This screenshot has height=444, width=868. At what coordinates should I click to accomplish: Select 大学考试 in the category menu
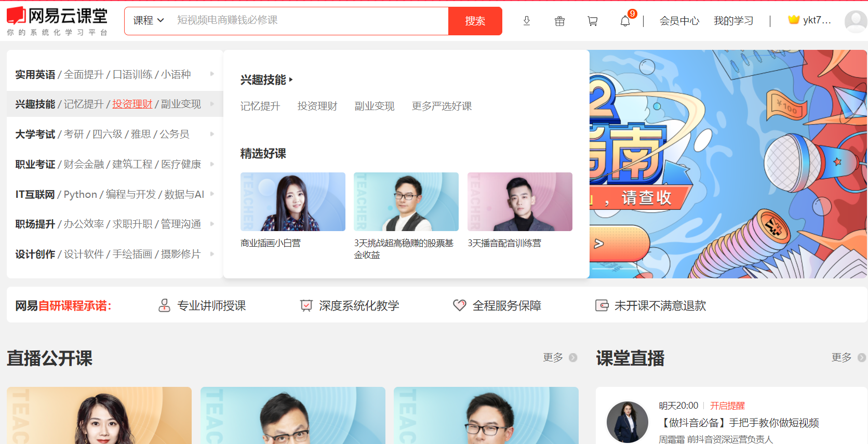[35, 134]
